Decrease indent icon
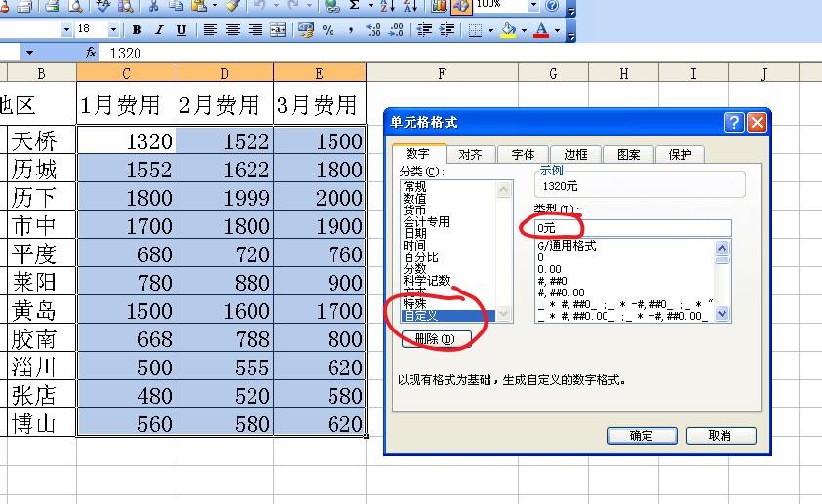The image size is (822, 504). (423, 30)
